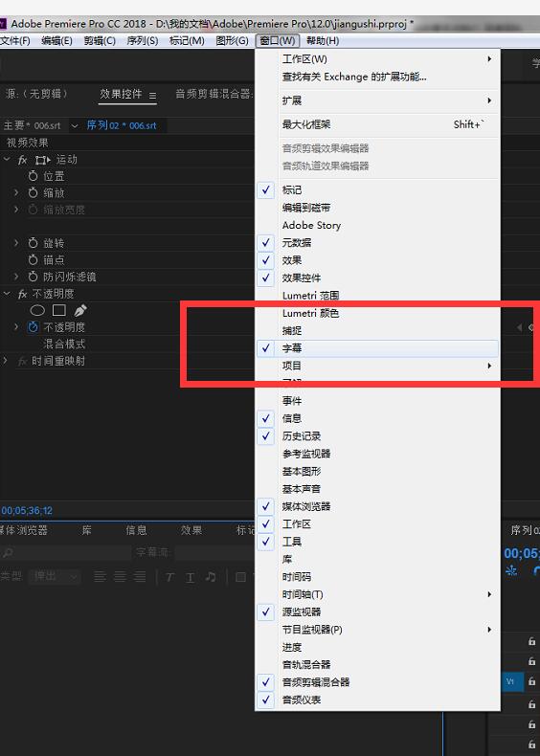
Task: Click the left-align text icon in captions panel
Action: pyautogui.click(x=100, y=577)
